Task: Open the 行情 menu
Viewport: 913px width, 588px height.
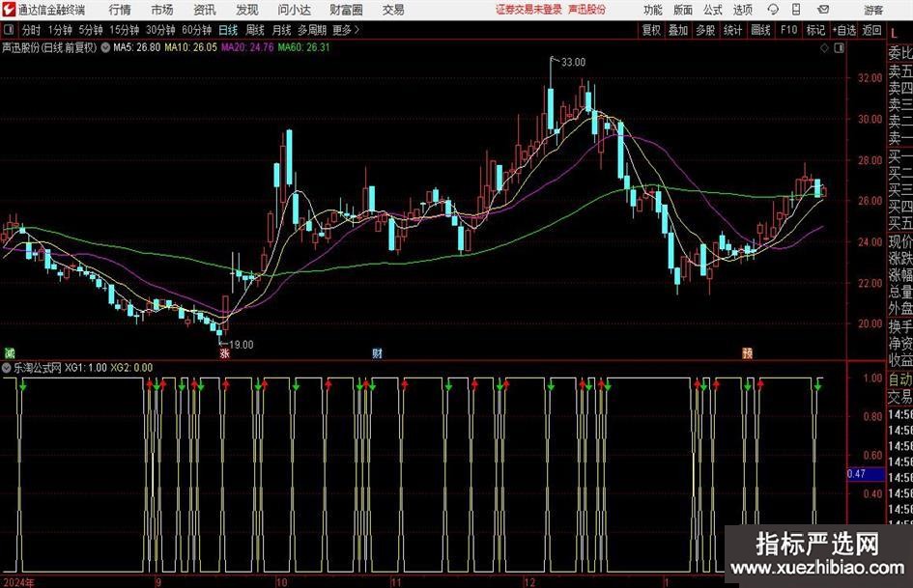Action: (x=120, y=10)
